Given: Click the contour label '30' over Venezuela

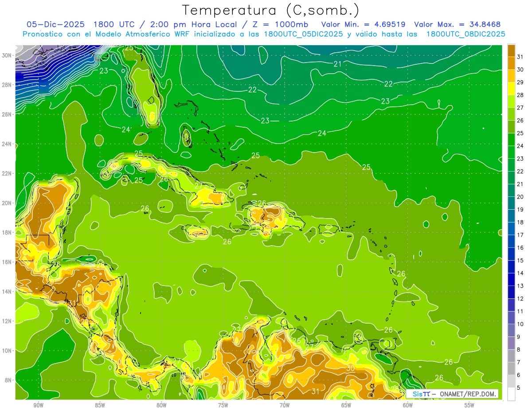Looking at the screenshot, I should [350, 368].
